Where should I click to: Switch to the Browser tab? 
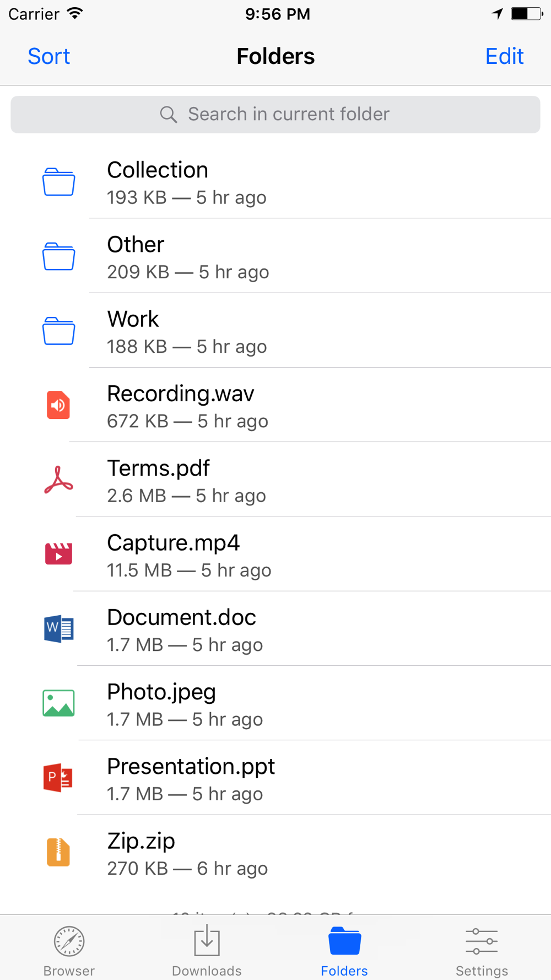click(x=69, y=950)
